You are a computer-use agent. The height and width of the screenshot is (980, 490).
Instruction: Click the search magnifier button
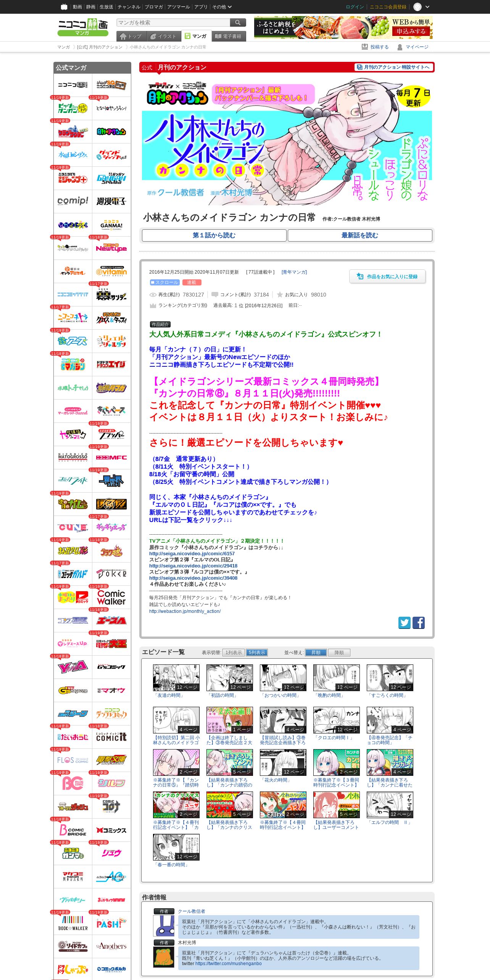pos(238,23)
